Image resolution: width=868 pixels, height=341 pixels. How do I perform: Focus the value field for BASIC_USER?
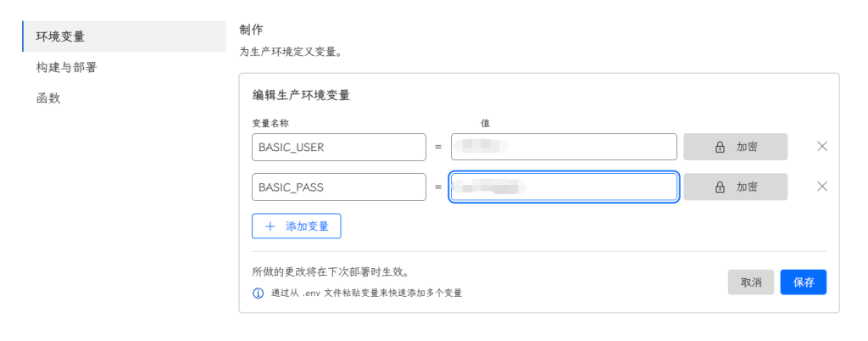point(564,147)
